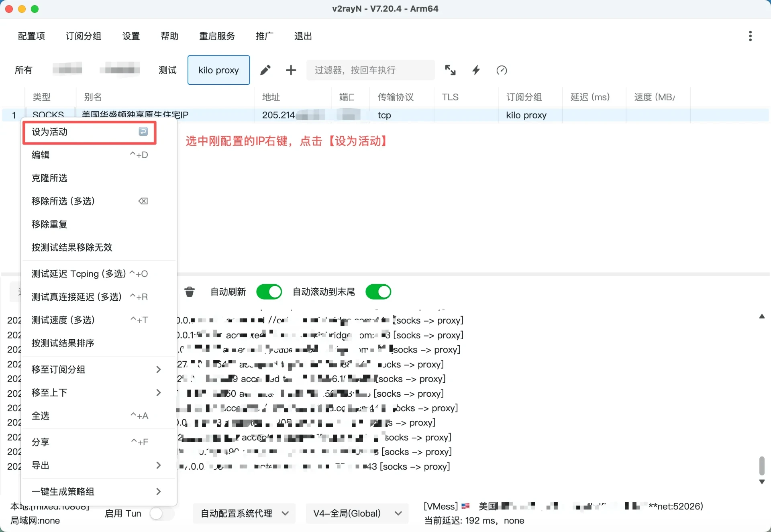Image resolution: width=771 pixels, height=532 pixels.
Task: Select 移除所选 (多选) menu entry
Action: pos(99,201)
